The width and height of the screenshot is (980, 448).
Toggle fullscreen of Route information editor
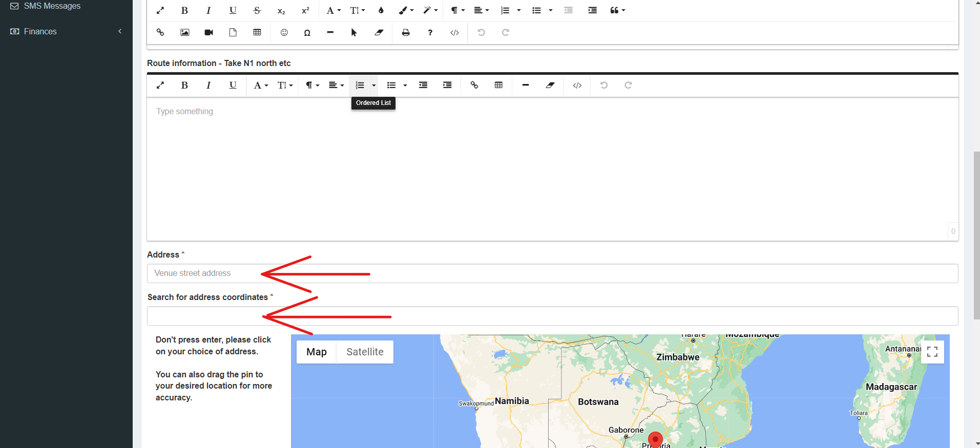tap(160, 85)
